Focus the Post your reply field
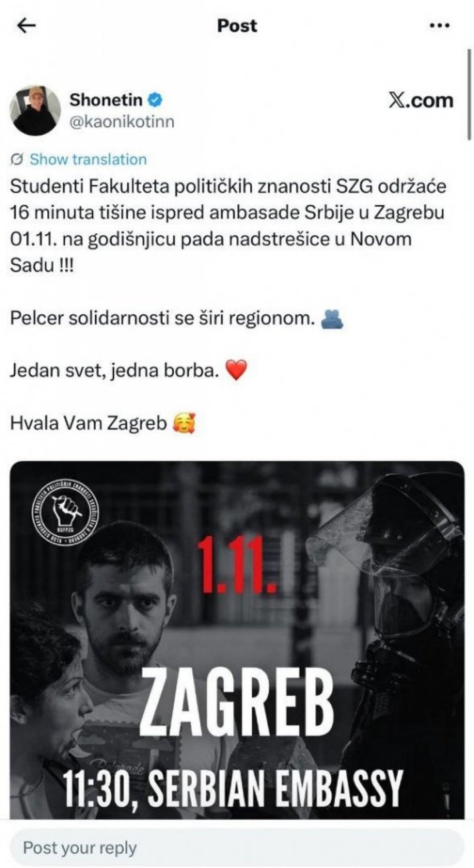474x868 pixels. coord(237,847)
